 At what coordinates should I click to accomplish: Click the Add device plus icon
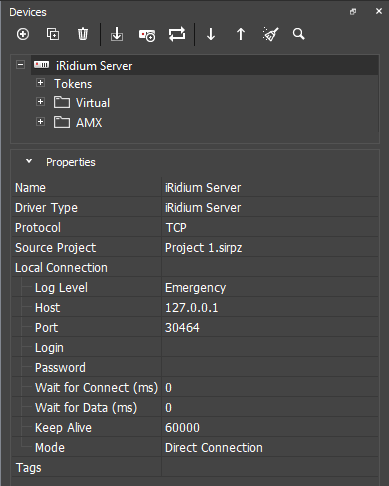click(x=23, y=34)
